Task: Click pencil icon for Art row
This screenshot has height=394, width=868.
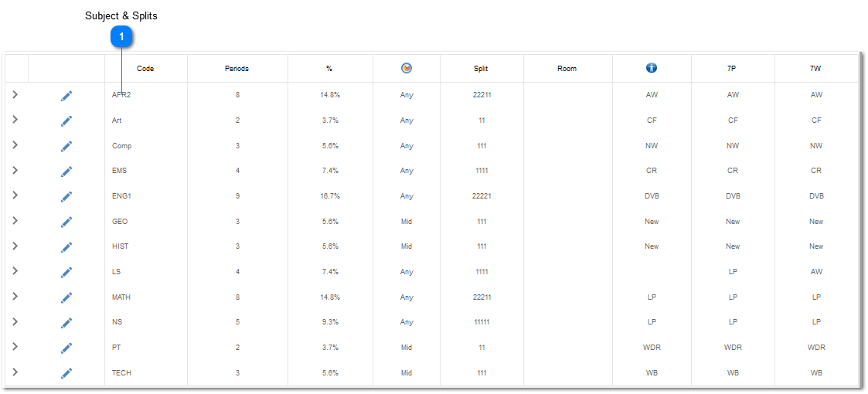Action: pos(66,121)
